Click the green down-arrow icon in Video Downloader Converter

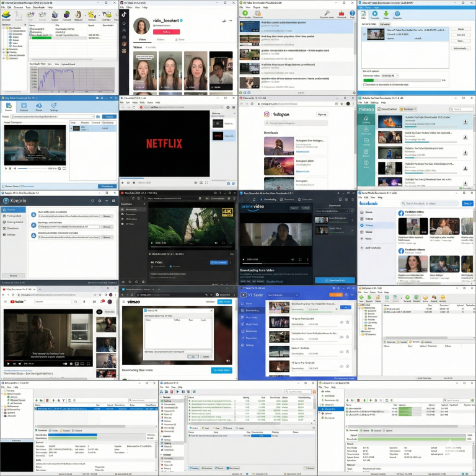[386, 14]
